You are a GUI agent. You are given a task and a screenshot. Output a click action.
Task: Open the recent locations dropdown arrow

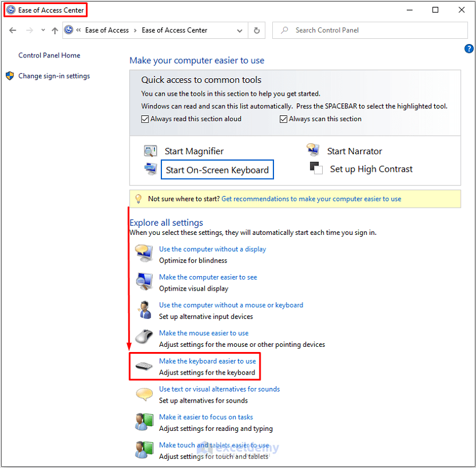[x=43, y=30]
